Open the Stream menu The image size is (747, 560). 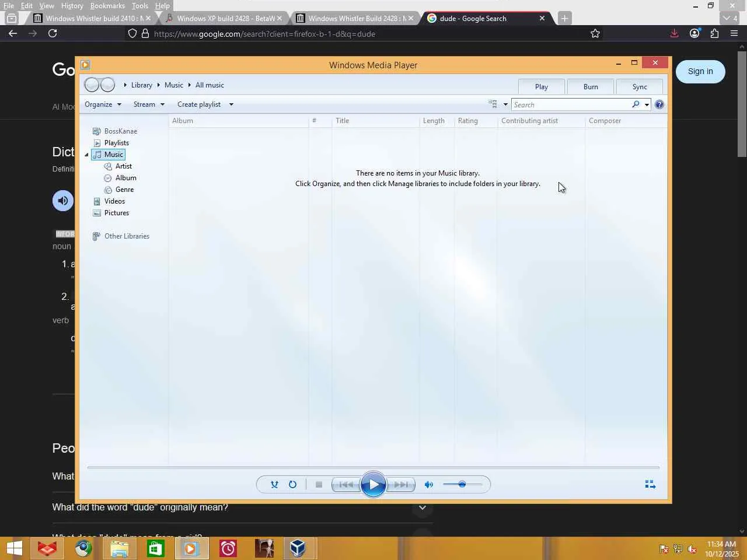[x=149, y=104]
